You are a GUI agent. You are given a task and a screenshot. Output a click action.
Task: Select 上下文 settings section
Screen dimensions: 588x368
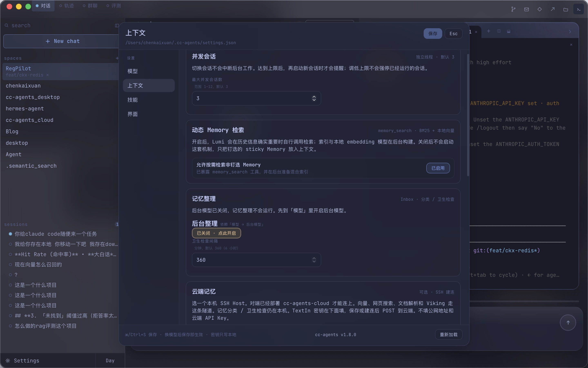click(x=149, y=85)
